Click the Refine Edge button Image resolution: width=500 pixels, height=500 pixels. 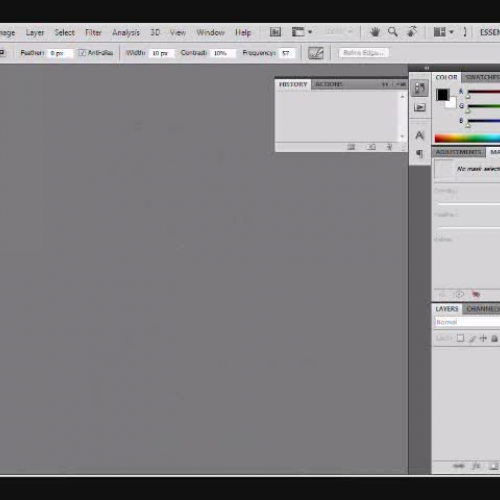tap(364, 53)
